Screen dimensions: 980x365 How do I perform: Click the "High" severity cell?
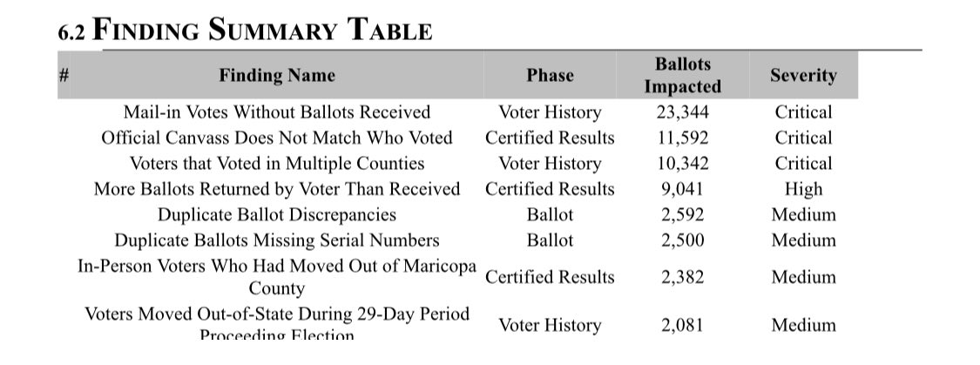[802, 189]
